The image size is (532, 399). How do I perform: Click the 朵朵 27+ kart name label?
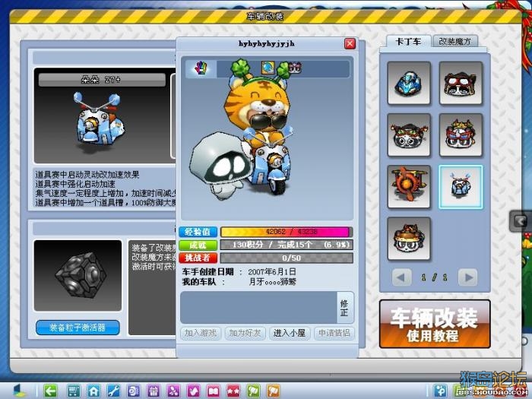101,80
